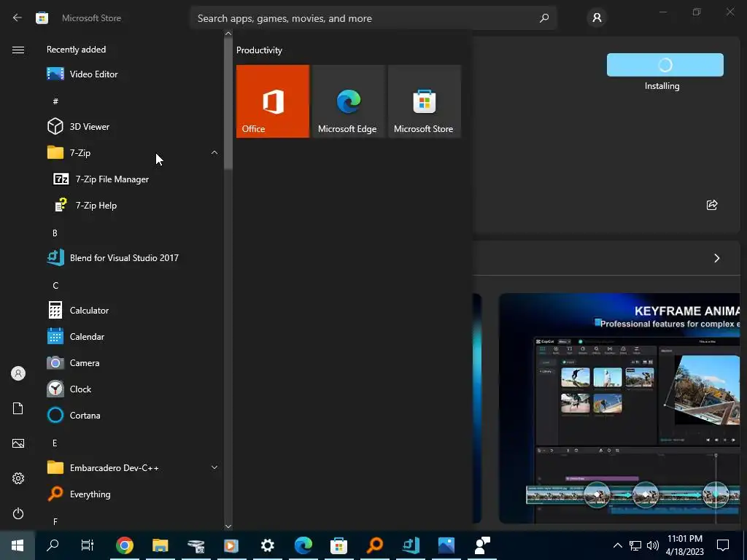Open Settings gear on taskbar

coord(267,545)
